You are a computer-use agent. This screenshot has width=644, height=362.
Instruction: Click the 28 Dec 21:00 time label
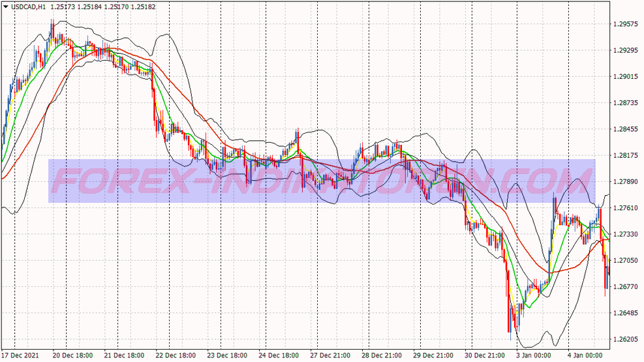382,355
